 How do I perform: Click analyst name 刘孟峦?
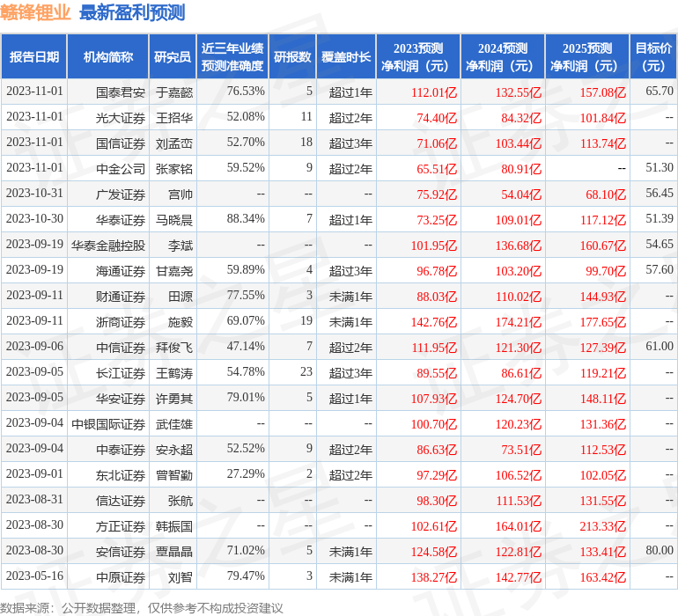click(174, 143)
